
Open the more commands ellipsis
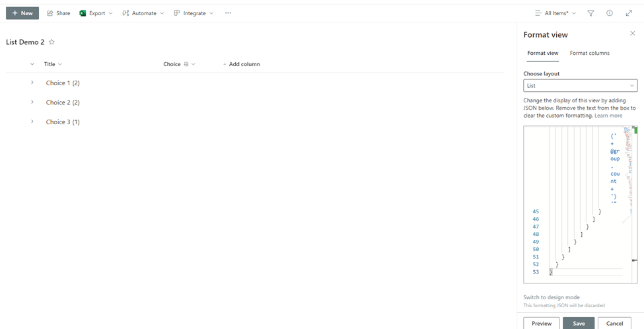pos(228,13)
